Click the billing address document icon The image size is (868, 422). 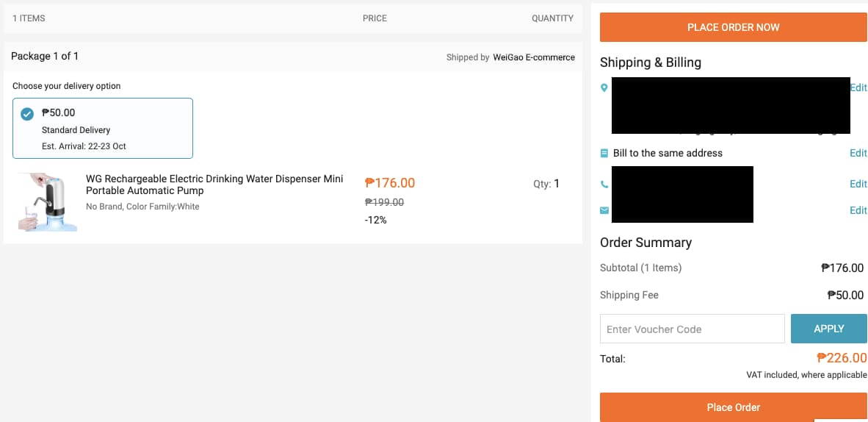604,153
